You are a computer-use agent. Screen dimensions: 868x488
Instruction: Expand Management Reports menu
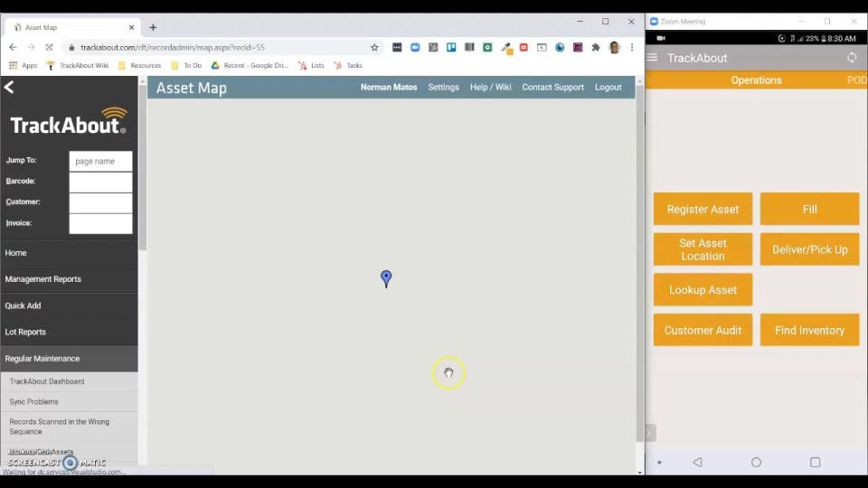click(69, 279)
